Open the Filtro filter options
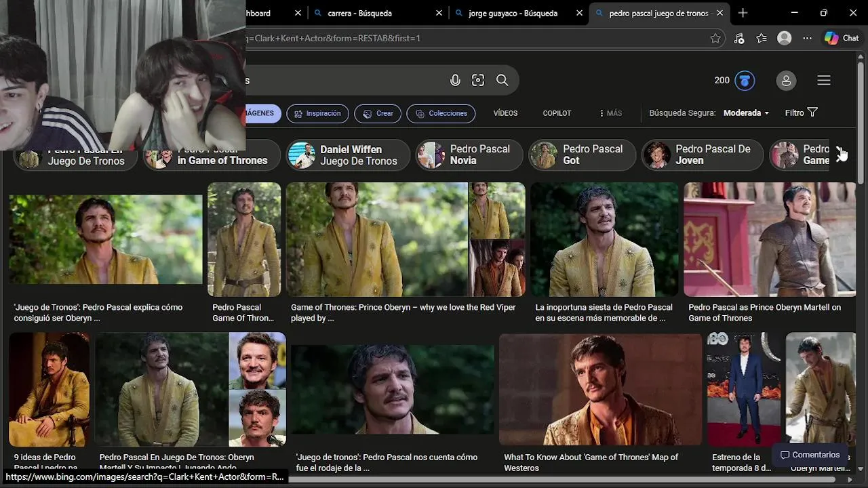 tap(802, 113)
